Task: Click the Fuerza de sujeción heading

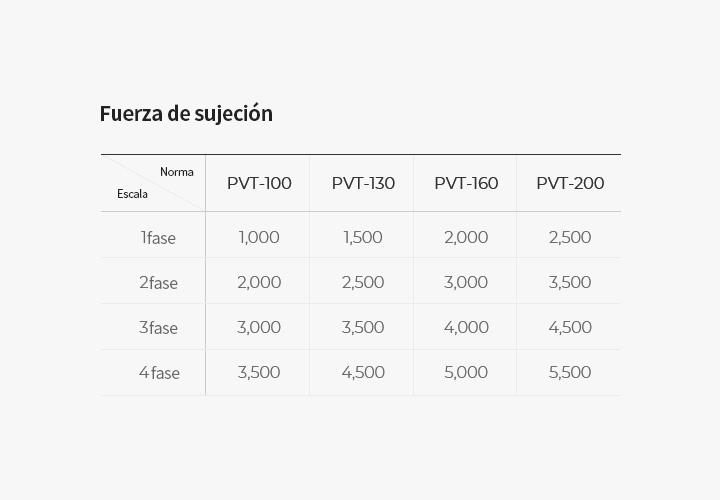Action: tap(186, 114)
